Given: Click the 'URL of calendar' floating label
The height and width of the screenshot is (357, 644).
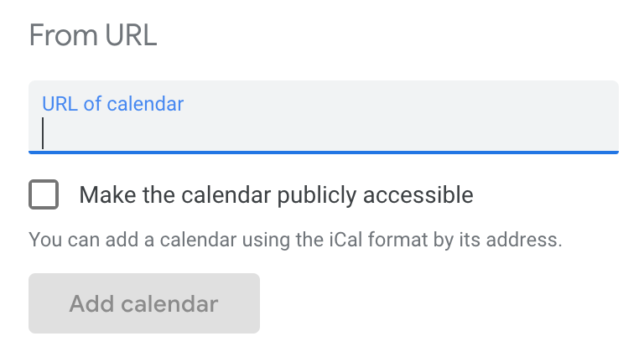Looking at the screenshot, I should (112, 104).
